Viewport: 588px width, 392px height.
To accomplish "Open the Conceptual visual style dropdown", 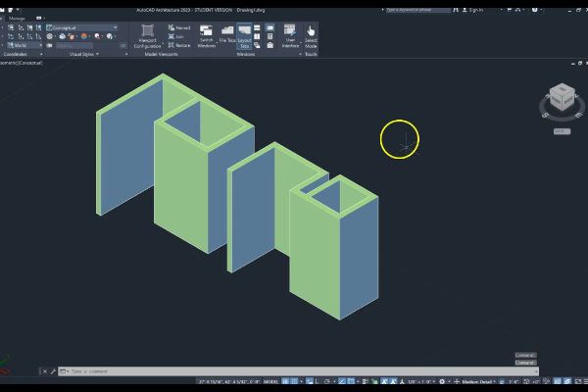I will pos(74,27).
